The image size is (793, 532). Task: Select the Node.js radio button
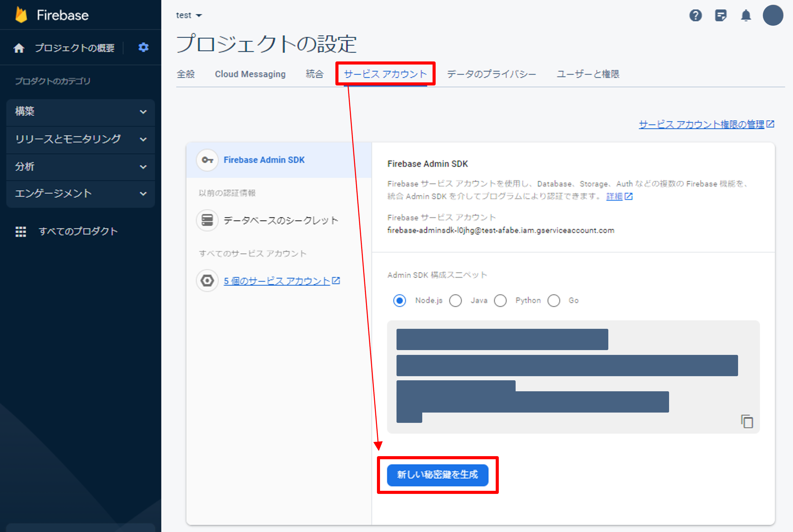point(400,301)
